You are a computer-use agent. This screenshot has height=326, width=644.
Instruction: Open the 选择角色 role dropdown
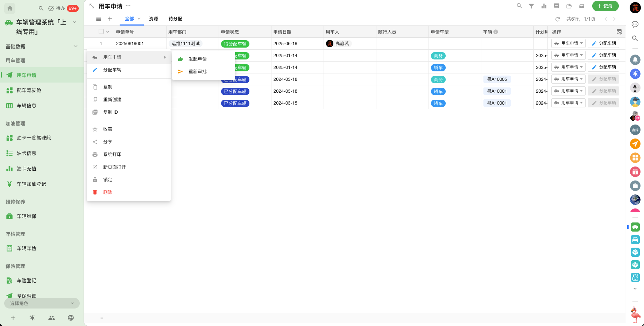pos(42,303)
